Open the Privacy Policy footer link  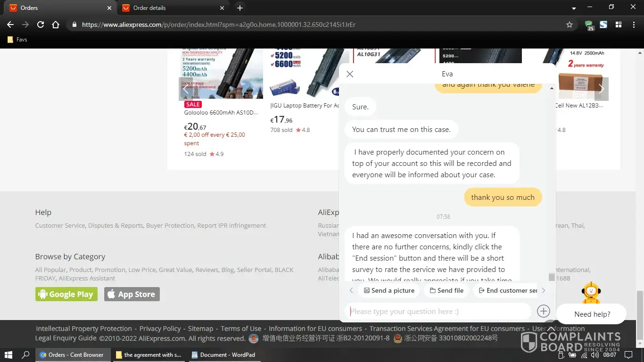tap(160, 329)
